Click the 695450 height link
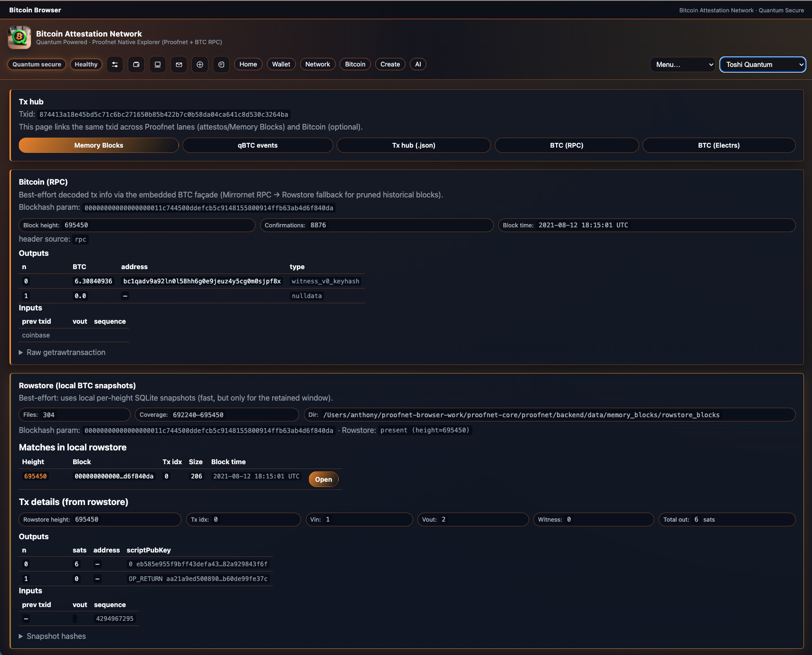This screenshot has height=655, width=812. point(36,476)
